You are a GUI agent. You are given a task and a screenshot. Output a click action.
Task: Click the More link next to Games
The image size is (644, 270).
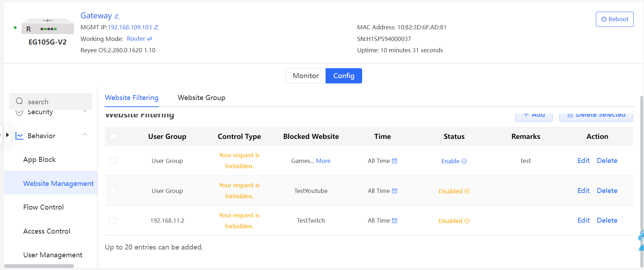click(x=323, y=161)
